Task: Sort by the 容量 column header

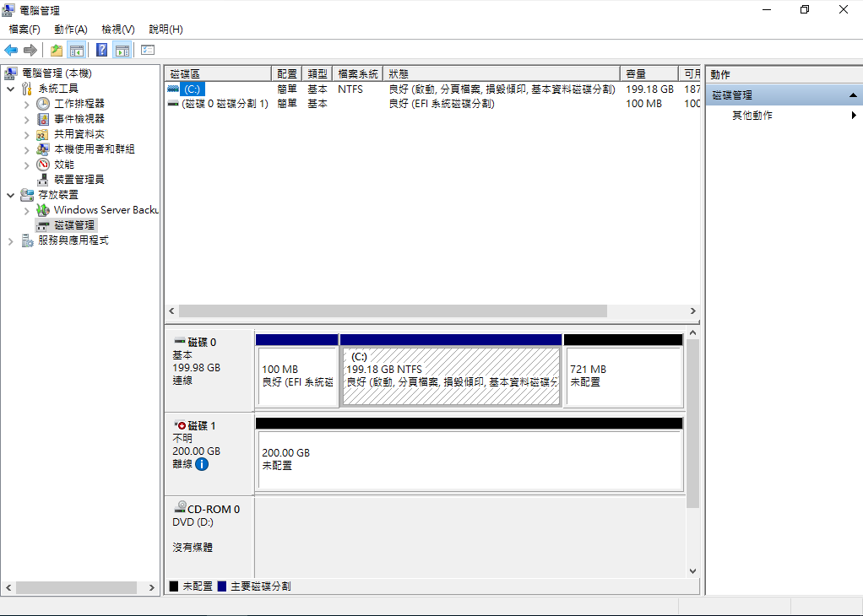Action: tap(649, 73)
